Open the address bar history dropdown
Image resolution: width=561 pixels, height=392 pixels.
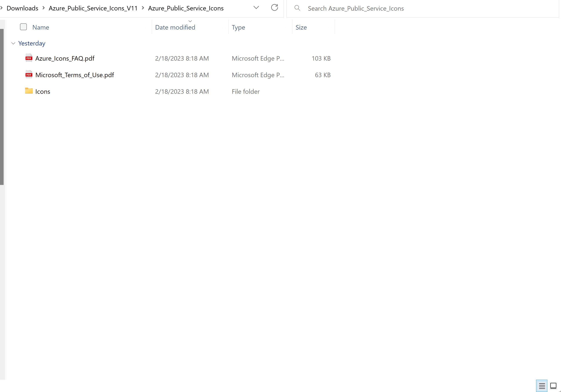click(x=256, y=8)
